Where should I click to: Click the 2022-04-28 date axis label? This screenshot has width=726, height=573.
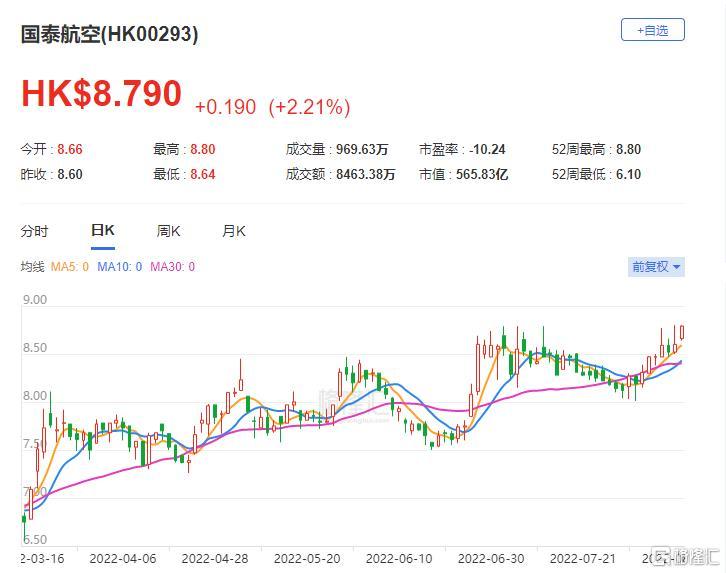[x=215, y=559]
